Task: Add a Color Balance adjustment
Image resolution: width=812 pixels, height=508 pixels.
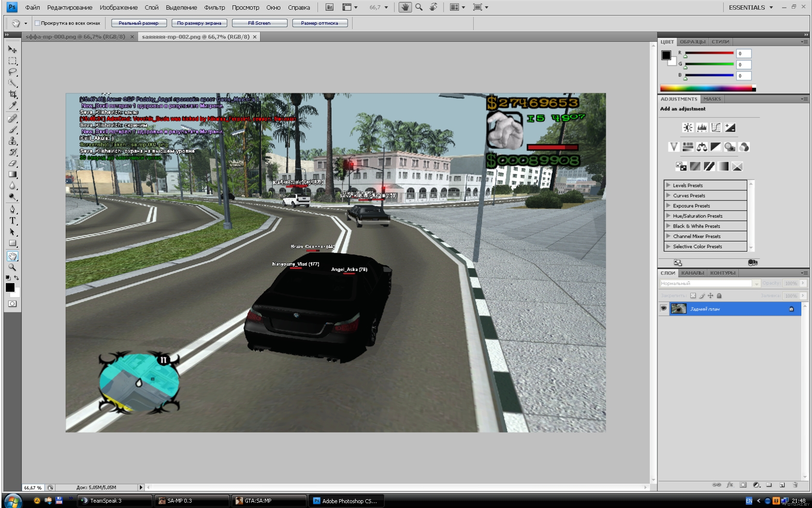Action: [702, 147]
